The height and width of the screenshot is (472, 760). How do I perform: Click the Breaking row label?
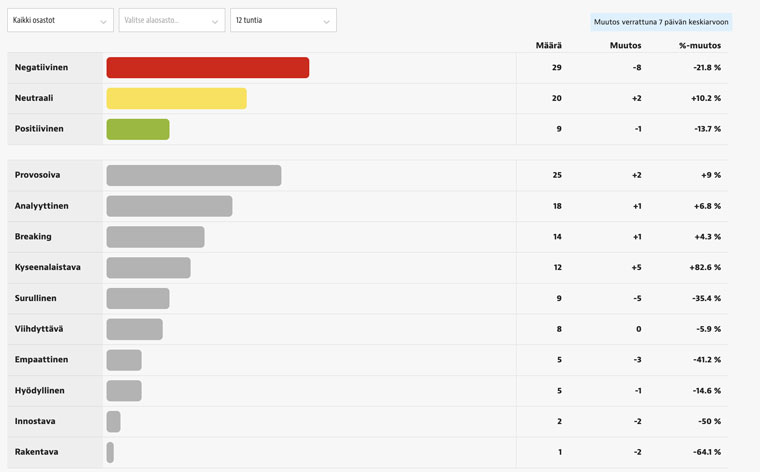pos(33,236)
